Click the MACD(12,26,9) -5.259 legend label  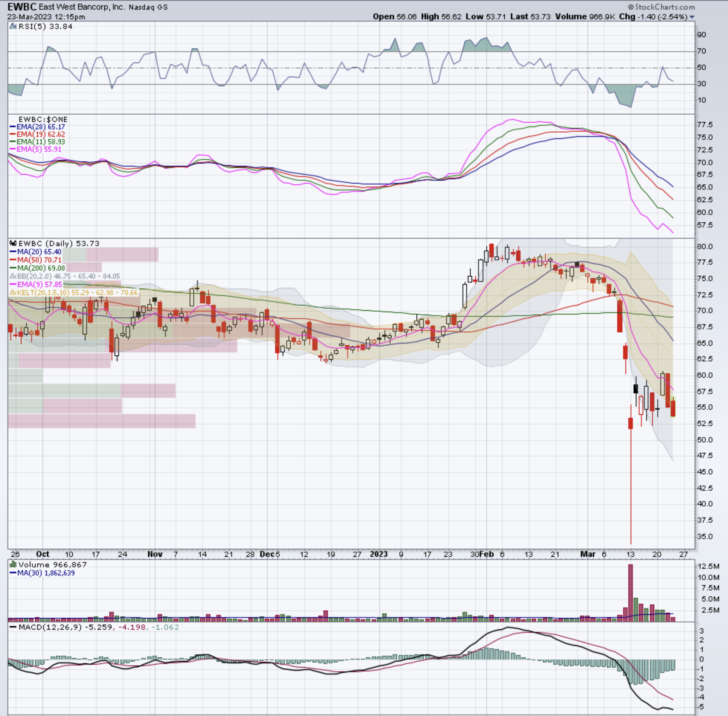(x=65, y=627)
